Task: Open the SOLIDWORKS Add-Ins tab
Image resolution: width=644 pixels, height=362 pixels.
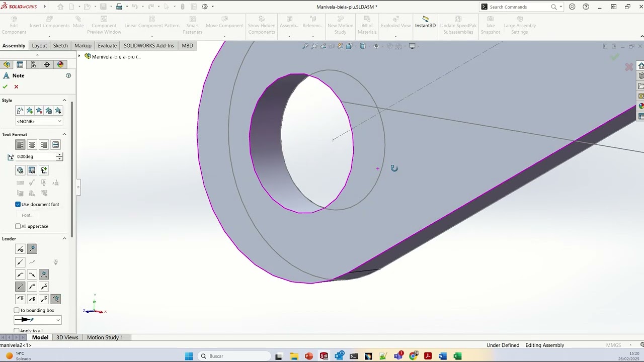Action: [x=149, y=45]
